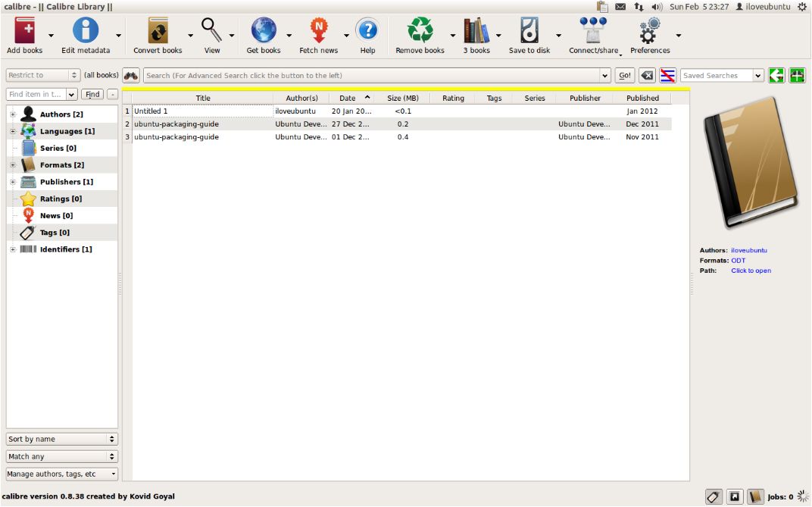Select the Ratings [0] tree item
Screen dimensions: 812x507
click(x=61, y=199)
